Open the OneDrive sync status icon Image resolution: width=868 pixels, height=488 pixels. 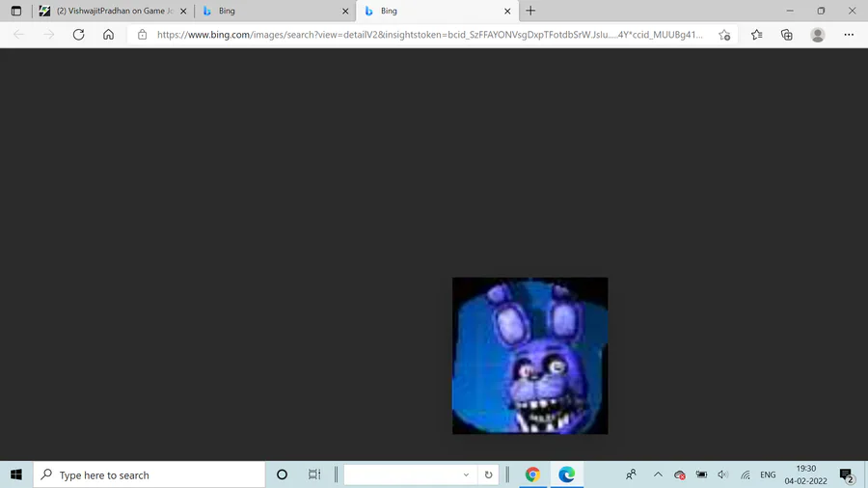680,474
